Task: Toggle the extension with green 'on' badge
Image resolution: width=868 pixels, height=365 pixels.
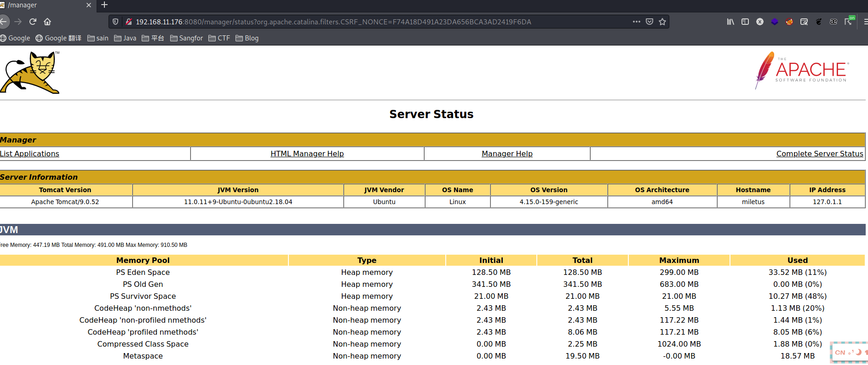Action: 849,21
